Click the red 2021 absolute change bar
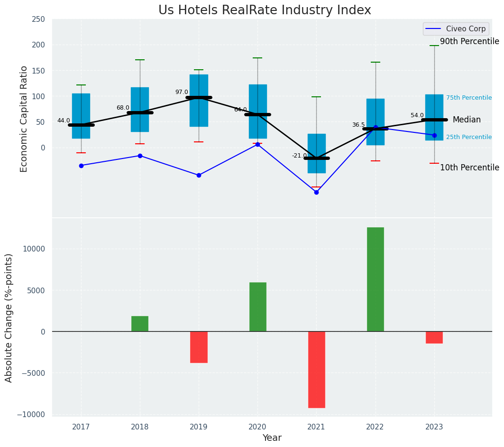The height and width of the screenshot is (447, 504). click(316, 369)
